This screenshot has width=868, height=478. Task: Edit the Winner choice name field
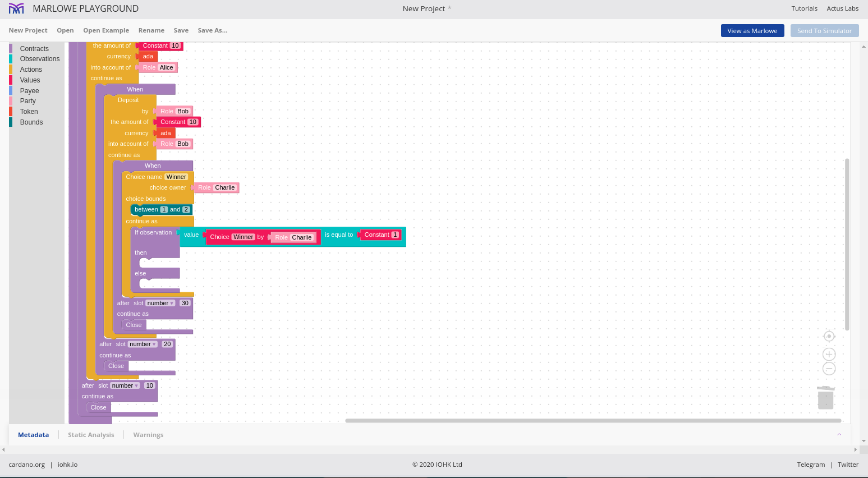pos(176,177)
